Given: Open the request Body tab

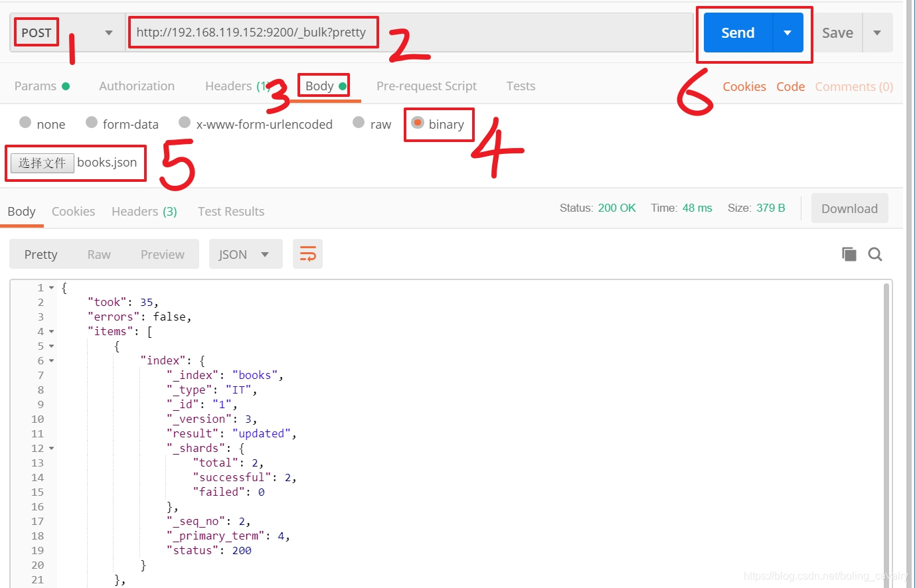Looking at the screenshot, I should (x=326, y=86).
